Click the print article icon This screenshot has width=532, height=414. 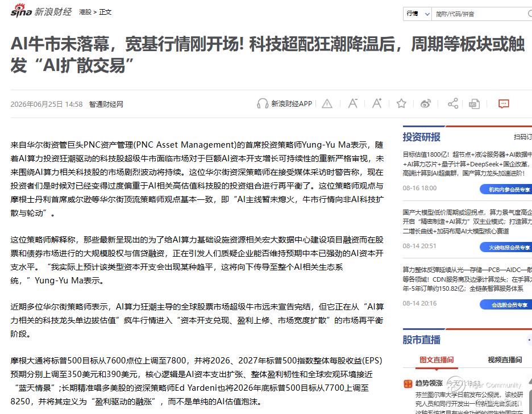(x=474, y=104)
